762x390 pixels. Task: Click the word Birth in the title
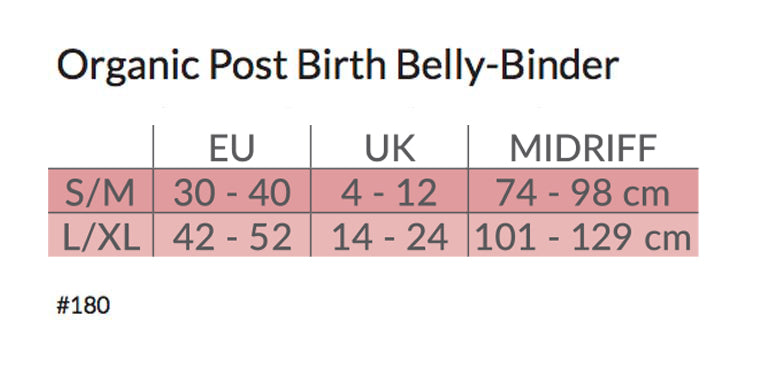click(341, 64)
